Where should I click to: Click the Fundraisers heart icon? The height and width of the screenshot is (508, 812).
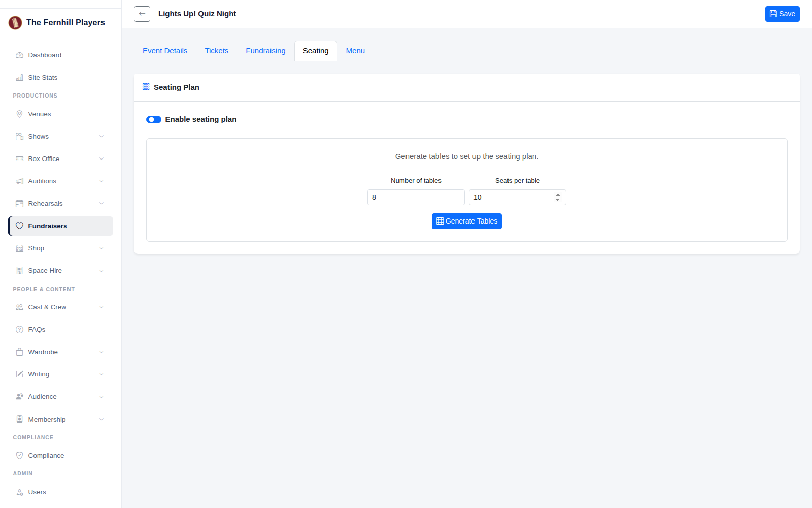click(x=19, y=226)
